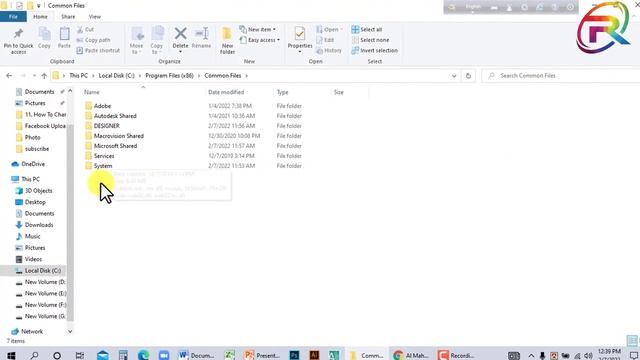Sort by Size column header
This screenshot has width=640, height=360.
pyautogui.click(x=339, y=92)
